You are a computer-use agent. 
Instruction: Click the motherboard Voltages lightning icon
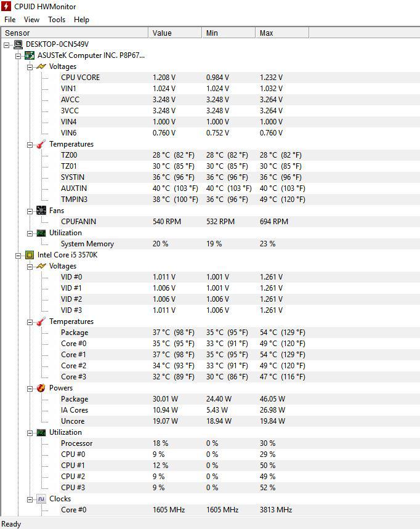[x=41, y=67]
